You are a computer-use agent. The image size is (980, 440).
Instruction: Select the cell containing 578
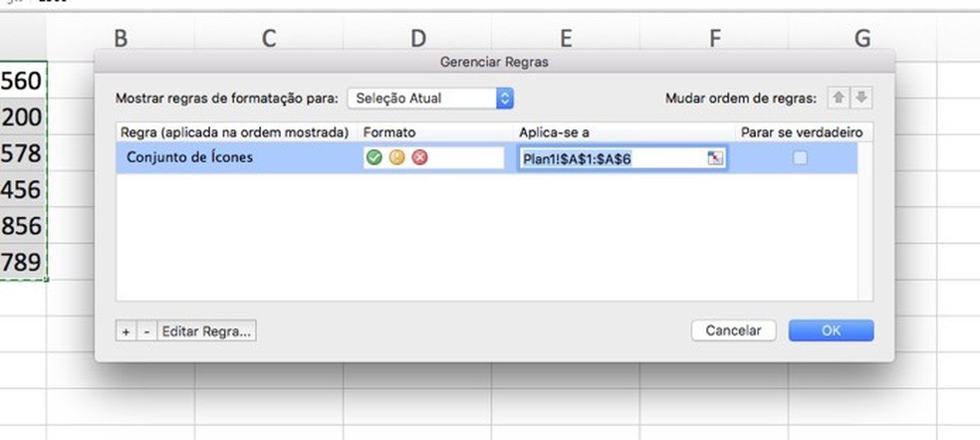[x=23, y=152]
